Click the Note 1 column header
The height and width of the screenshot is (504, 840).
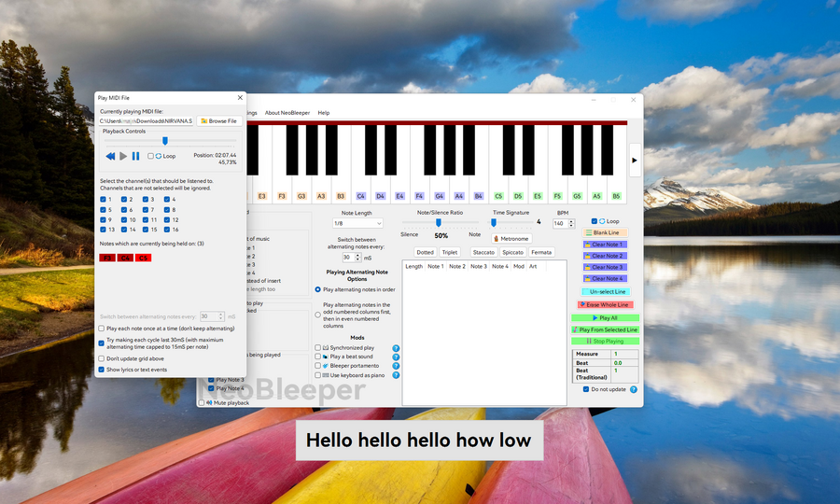[x=436, y=266]
